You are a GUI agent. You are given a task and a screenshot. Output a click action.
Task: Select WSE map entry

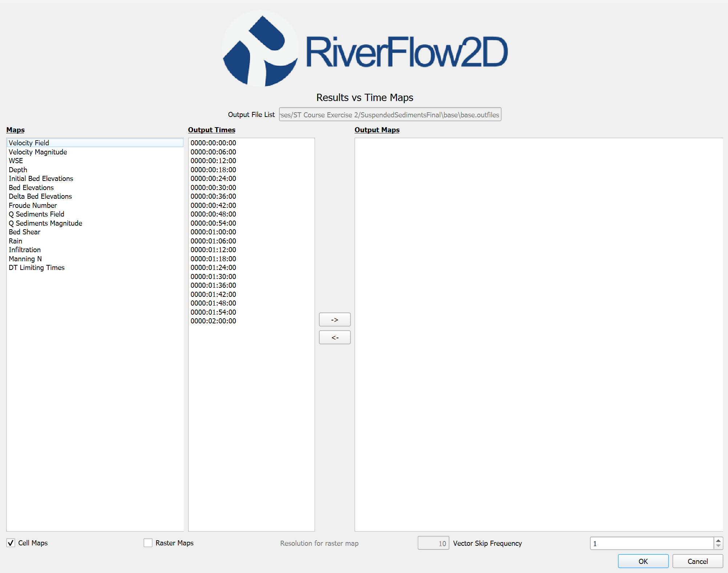pos(16,161)
